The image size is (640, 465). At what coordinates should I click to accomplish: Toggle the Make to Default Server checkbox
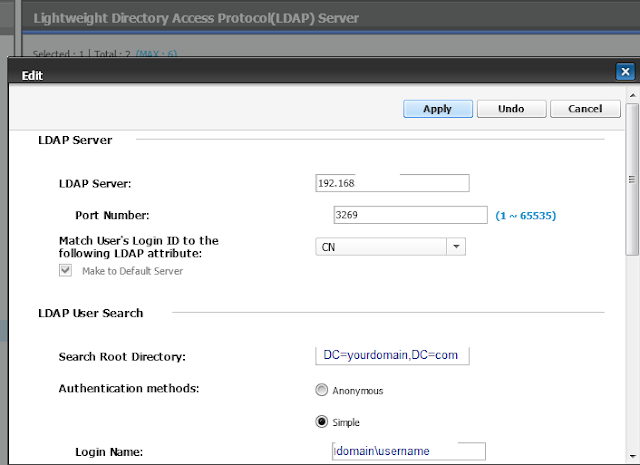click(66, 271)
